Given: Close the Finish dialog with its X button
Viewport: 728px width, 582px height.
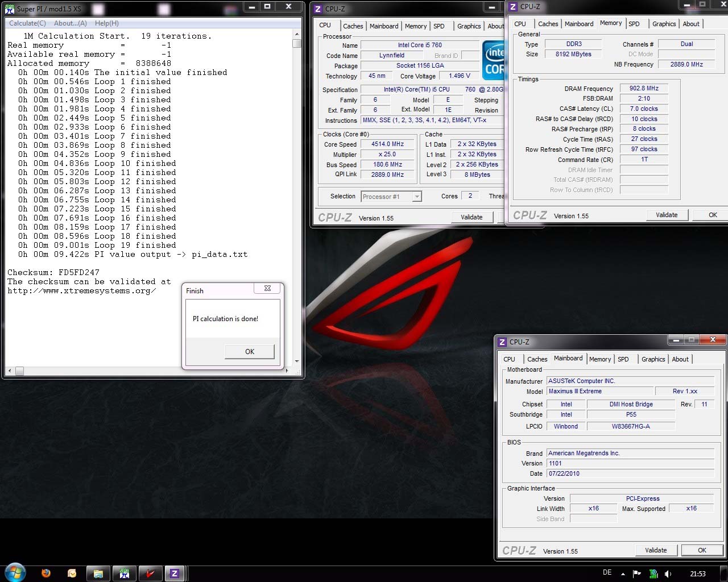Looking at the screenshot, I should click(268, 288).
